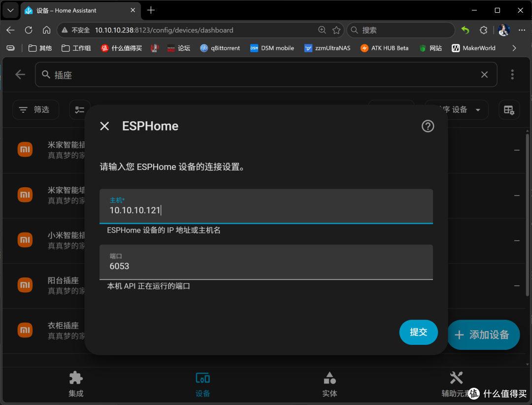This screenshot has height=405, width=532.
Task: Click the device list vertical scrollbar
Action: coord(527,214)
